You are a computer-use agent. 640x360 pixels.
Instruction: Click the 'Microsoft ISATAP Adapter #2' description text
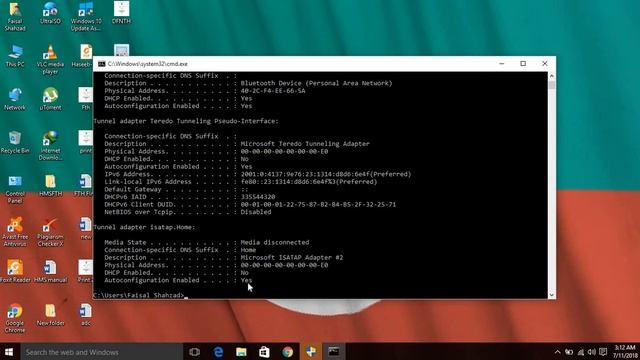(x=291, y=258)
